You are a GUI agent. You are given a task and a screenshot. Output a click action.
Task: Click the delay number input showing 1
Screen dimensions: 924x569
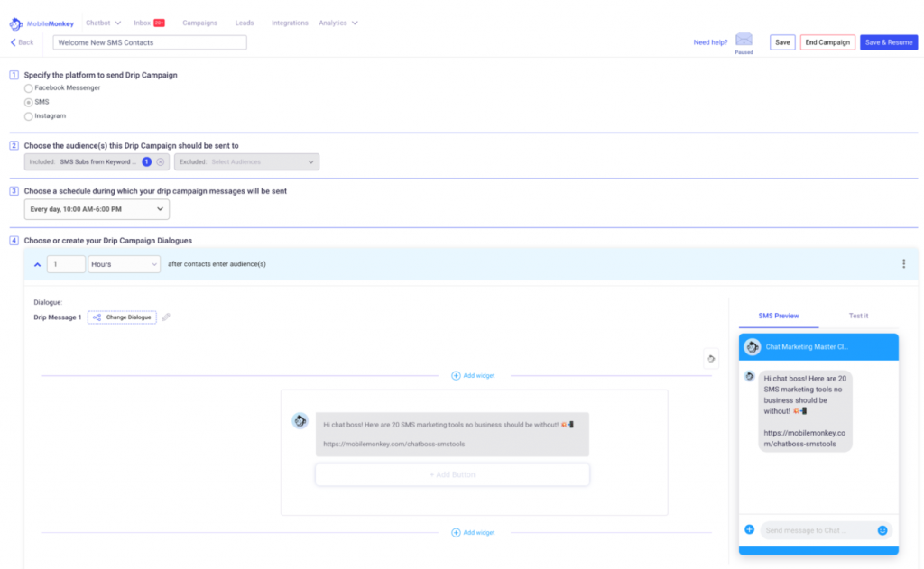pos(66,264)
